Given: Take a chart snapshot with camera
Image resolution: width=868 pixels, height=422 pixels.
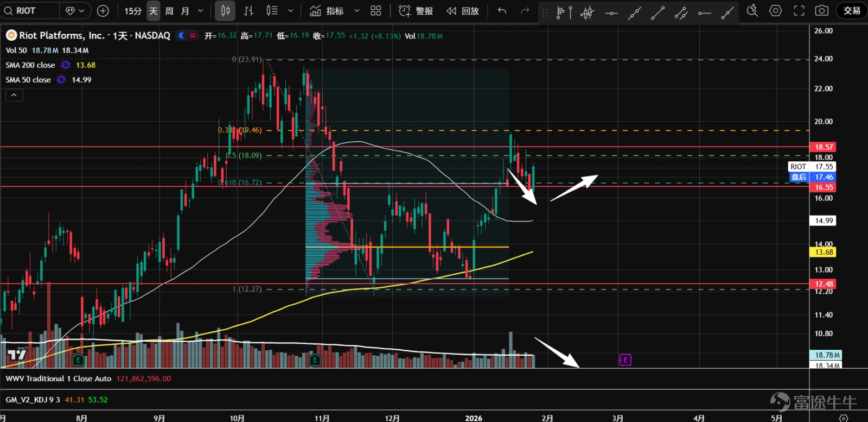Looking at the screenshot, I should click(822, 11).
